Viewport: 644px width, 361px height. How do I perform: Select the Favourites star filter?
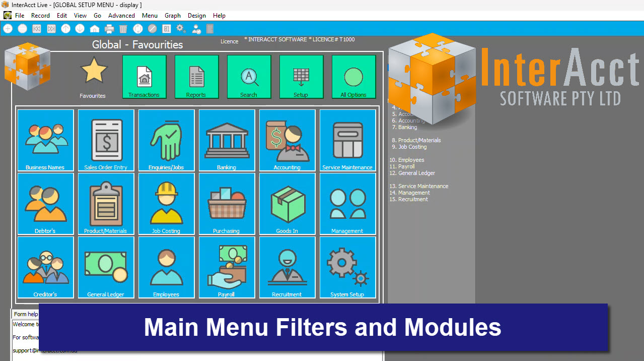point(94,77)
